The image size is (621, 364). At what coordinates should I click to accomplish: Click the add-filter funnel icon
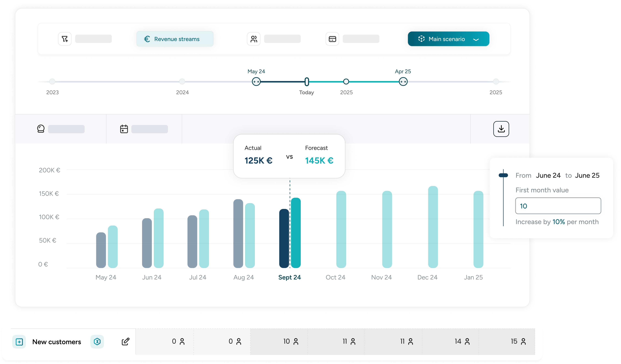click(x=65, y=39)
